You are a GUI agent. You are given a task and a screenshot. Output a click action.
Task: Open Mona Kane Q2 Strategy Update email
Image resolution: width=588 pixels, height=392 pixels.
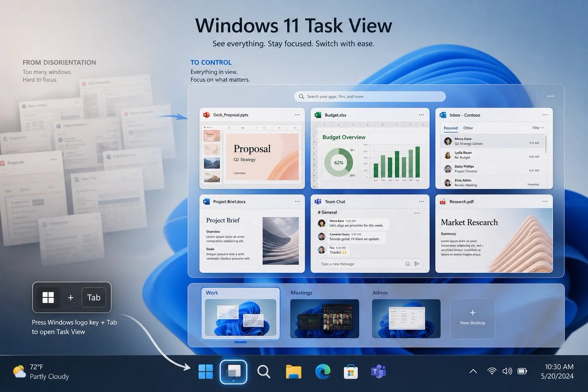[x=491, y=141]
